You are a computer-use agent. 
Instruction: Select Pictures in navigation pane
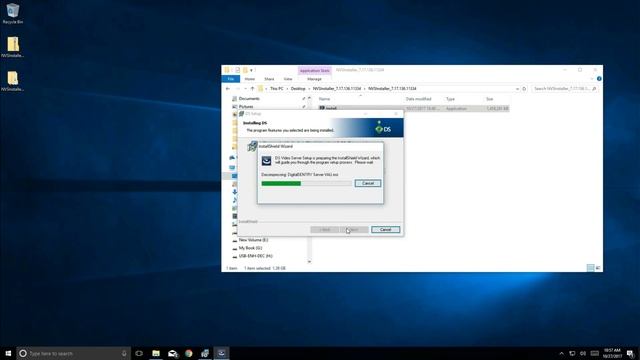[246, 107]
